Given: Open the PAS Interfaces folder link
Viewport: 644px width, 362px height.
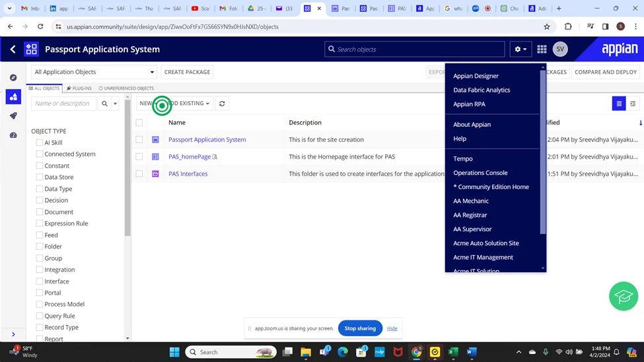Looking at the screenshot, I should (x=188, y=174).
